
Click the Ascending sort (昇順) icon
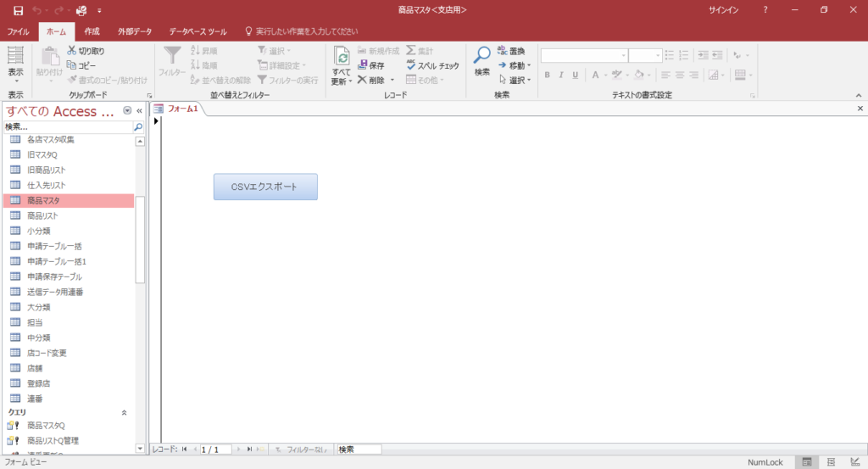tap(195, 50)
